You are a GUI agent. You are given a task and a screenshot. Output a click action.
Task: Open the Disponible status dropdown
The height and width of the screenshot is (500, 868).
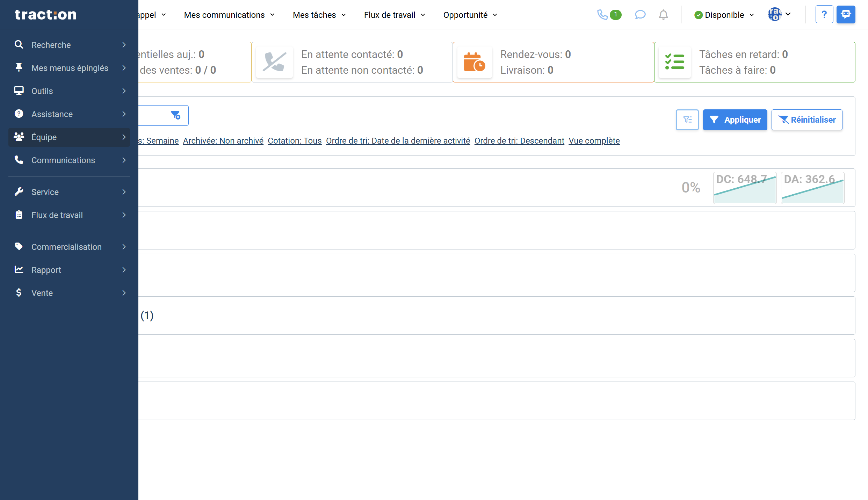pyautogui.click(x=724, y=15)
